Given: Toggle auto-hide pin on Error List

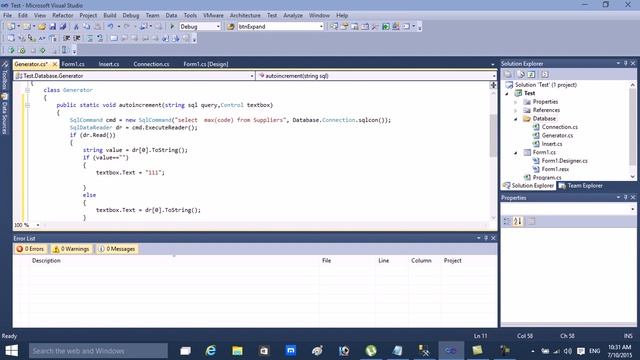Looking at the screenshot, I should (486, 238).
